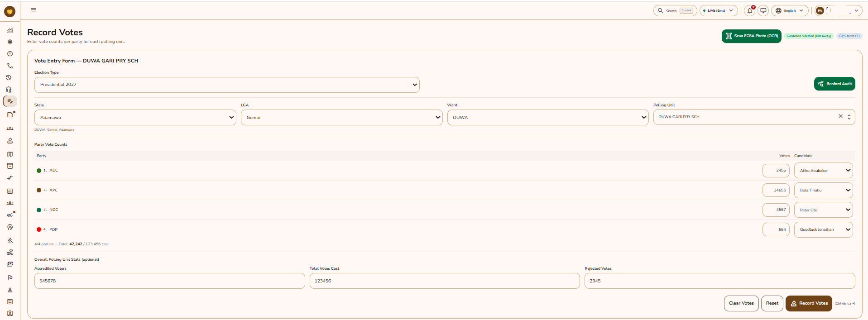Viewport: 868px width, 320px height.
Task: Open the megaphone icon in the sidebar
Action: (10, 215)
